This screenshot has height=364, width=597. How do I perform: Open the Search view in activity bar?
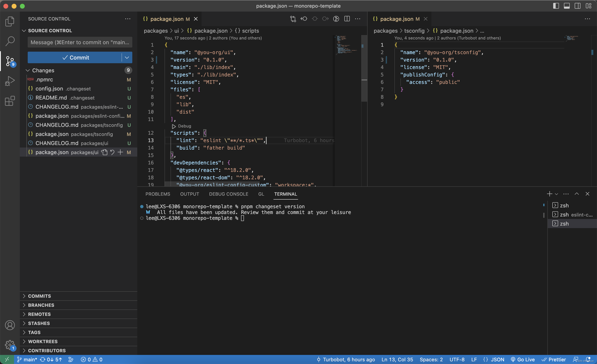(10, 41)
